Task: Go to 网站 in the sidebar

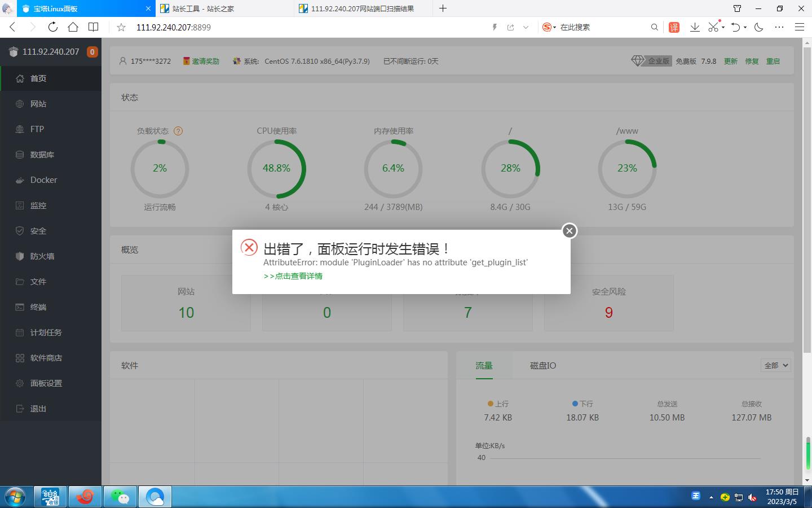Action: point(51,104)
